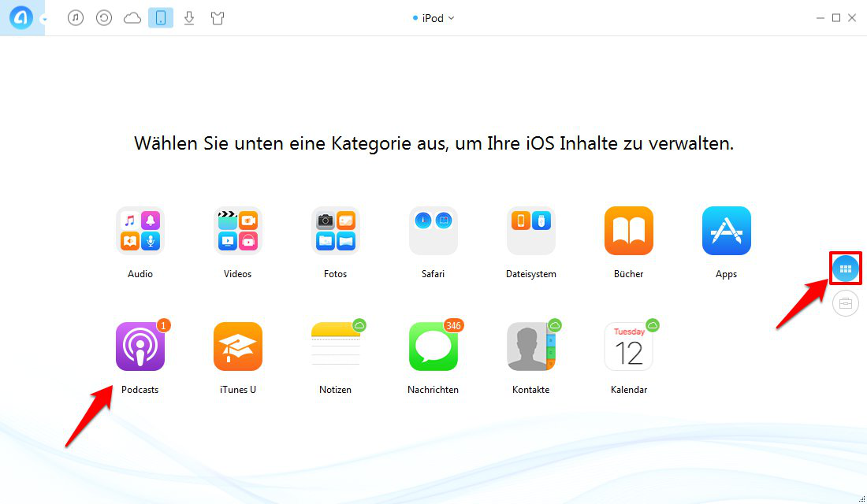
Task: Open the iCloud content tab icon
Action: click(132, 18)
